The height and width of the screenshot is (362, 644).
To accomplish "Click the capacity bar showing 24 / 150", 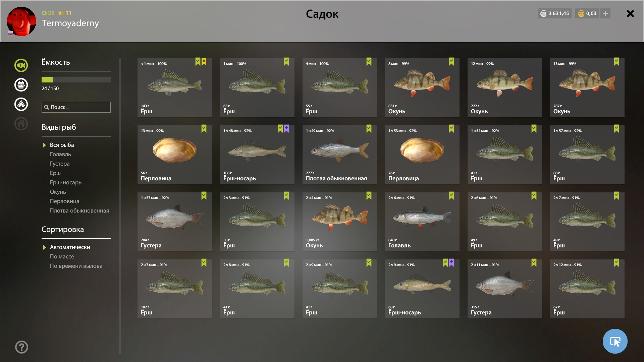I will [x=76, y=80].
